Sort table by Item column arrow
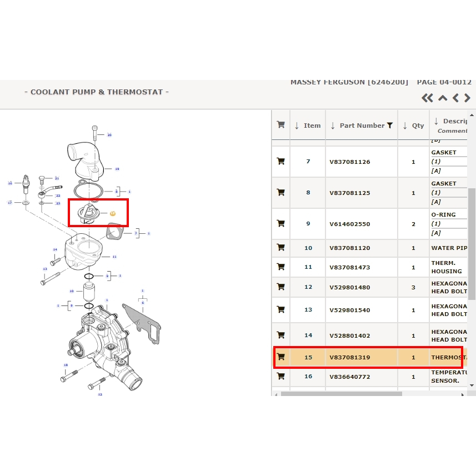 click(297, 126)
